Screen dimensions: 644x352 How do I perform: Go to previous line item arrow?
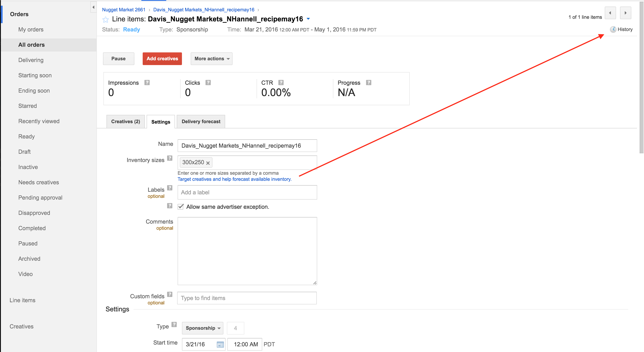tap(610, 13)
